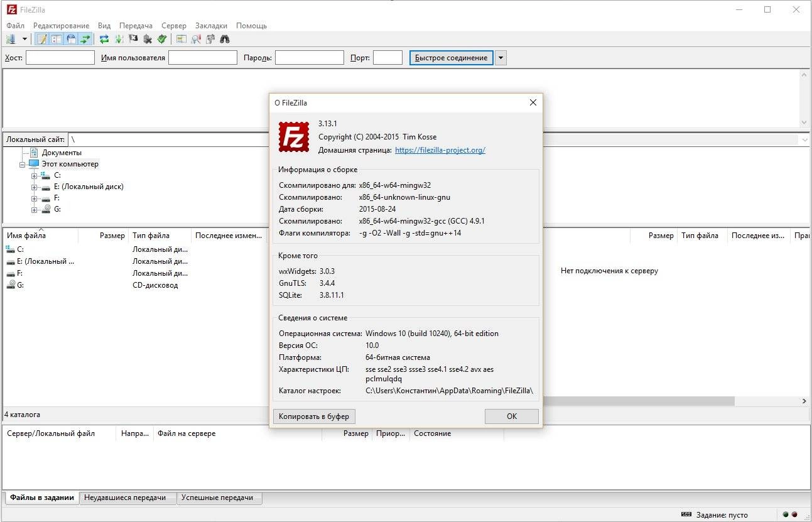Toggle the remote directory tree view
Image resolution: width=812 pixels, height=522 pixels.
tap(71, 39)
